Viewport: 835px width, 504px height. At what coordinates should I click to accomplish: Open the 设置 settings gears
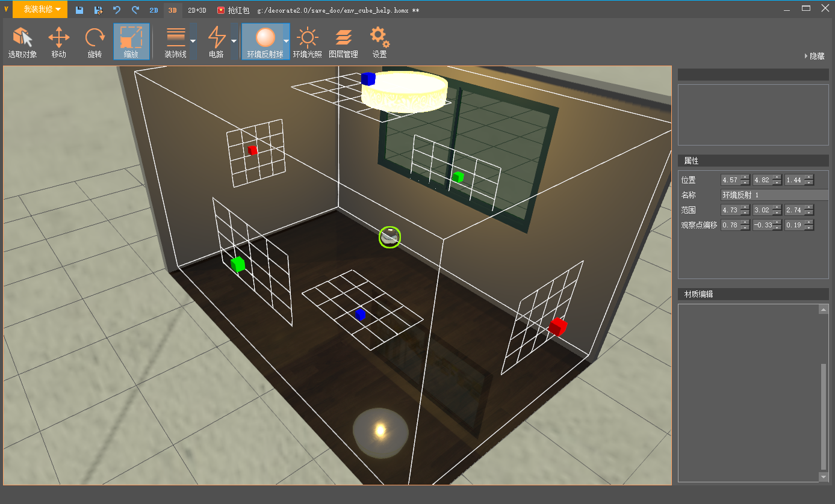click(x=379, y=41)
